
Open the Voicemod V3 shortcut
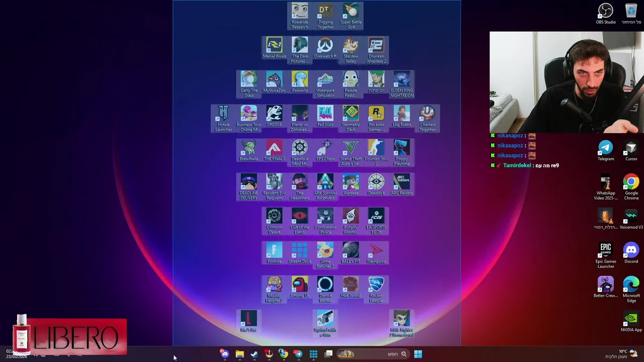(631, 219)
